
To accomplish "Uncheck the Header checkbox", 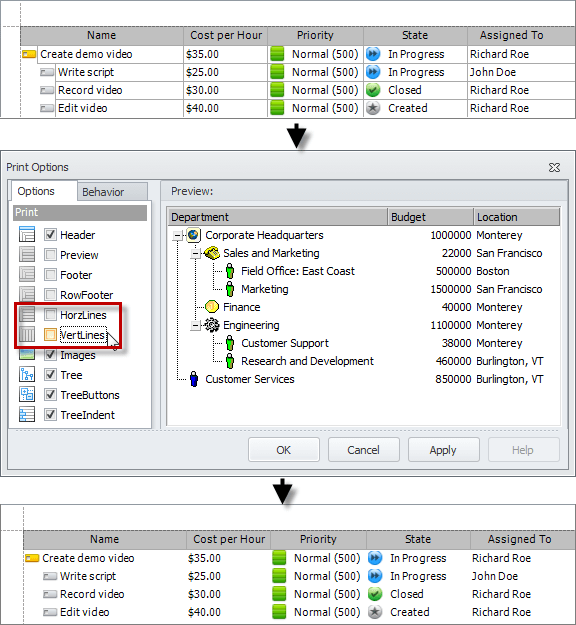I will click(50, 234).
